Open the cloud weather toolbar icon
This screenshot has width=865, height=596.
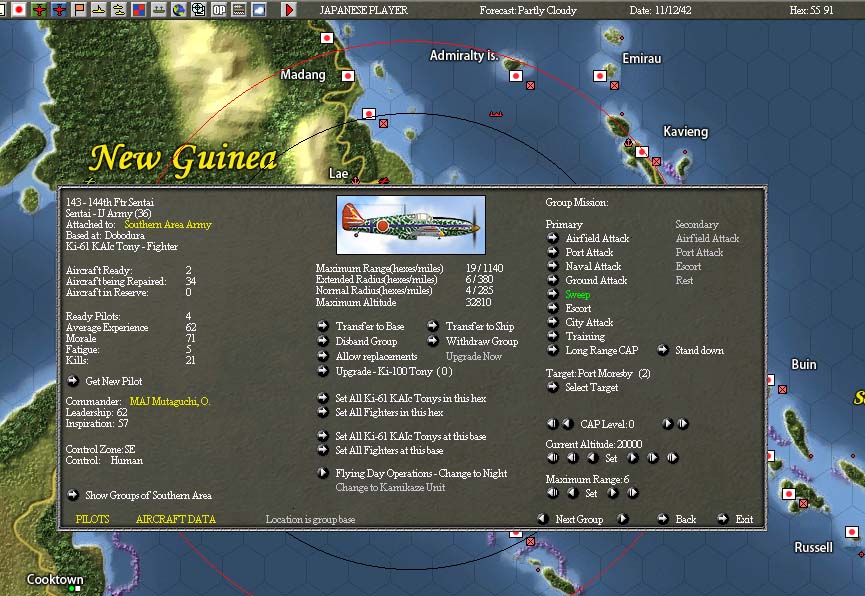point(259,9)
